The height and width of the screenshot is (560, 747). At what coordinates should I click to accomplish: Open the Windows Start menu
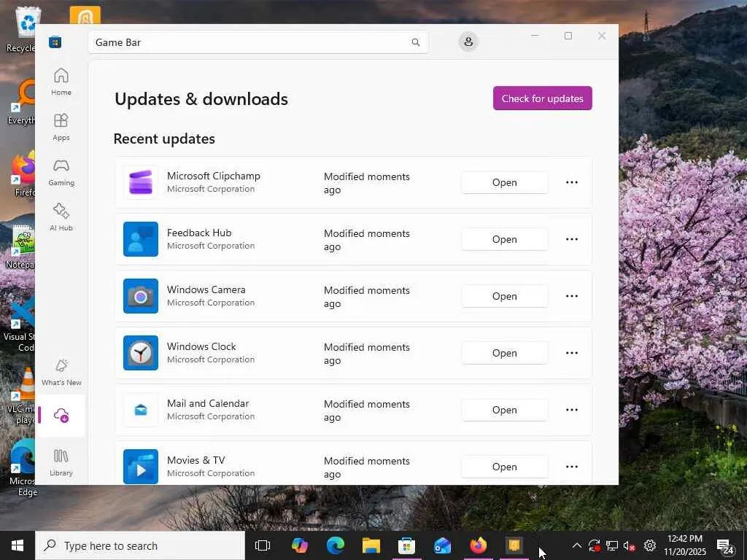pyautogui.click(x=18, y=545)
